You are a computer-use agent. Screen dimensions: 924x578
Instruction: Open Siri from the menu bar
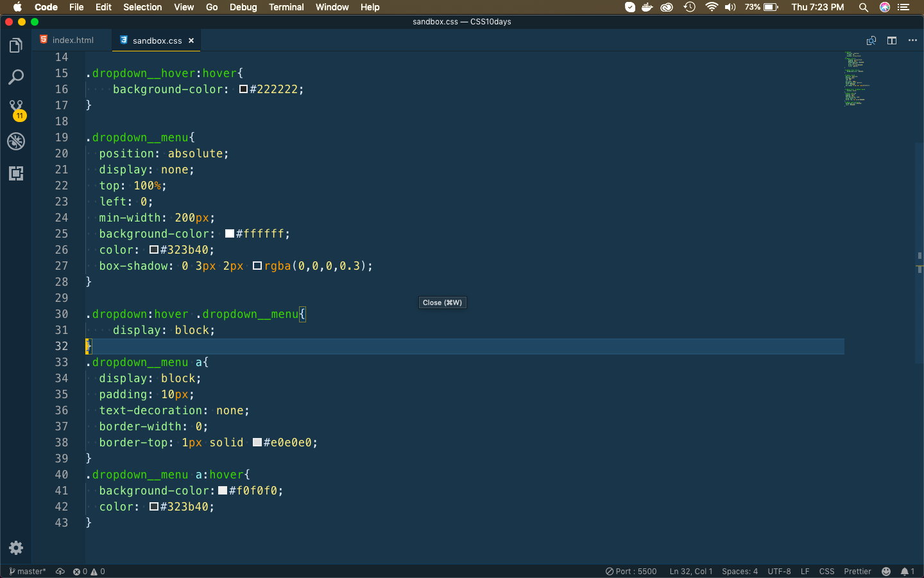coord(885,7)
